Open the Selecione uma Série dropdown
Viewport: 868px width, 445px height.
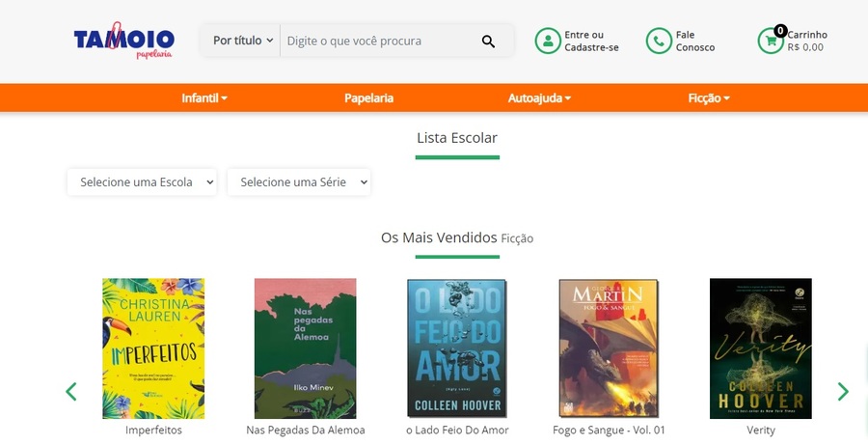(299, 181)
